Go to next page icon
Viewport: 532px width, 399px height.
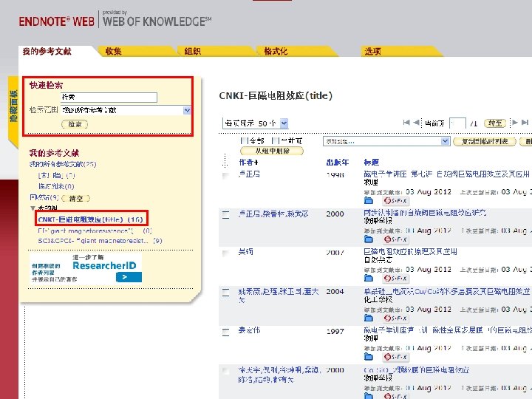click(x=515, y=123)
